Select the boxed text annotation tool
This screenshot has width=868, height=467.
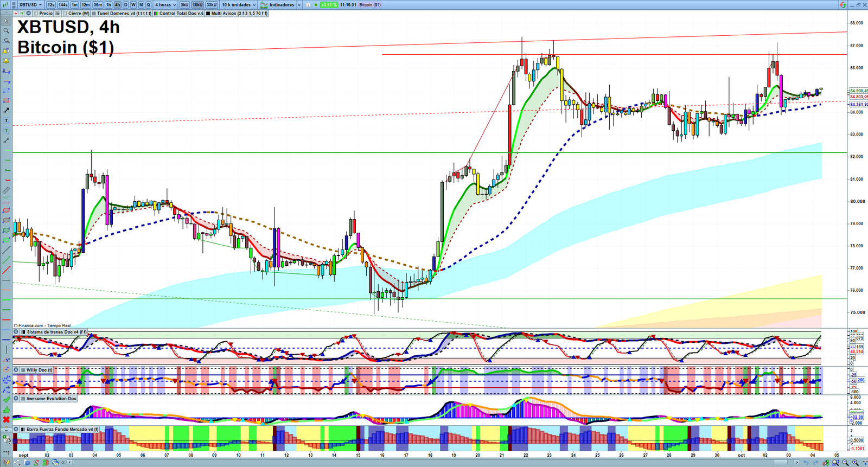tap(6, 120)
